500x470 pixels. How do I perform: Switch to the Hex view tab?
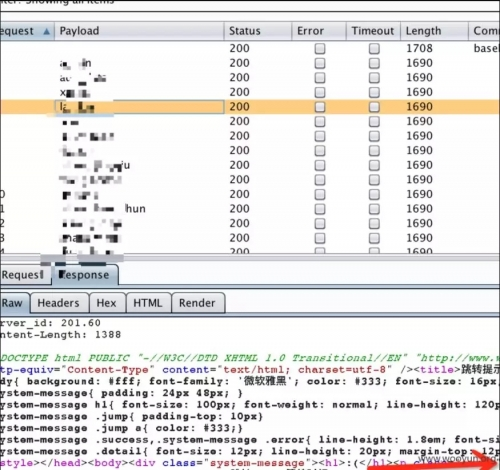coord(107,303)
